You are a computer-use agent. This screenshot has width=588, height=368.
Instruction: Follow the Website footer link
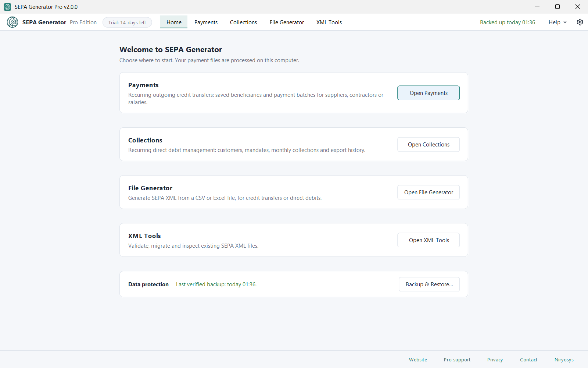[x=418, y=360]
